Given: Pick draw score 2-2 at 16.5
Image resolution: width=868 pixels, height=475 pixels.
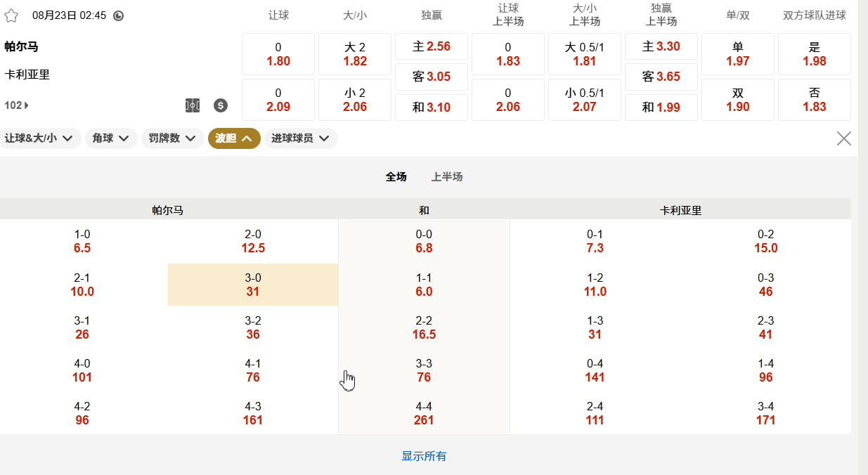Looking at the screenshot, I should 424,327.
